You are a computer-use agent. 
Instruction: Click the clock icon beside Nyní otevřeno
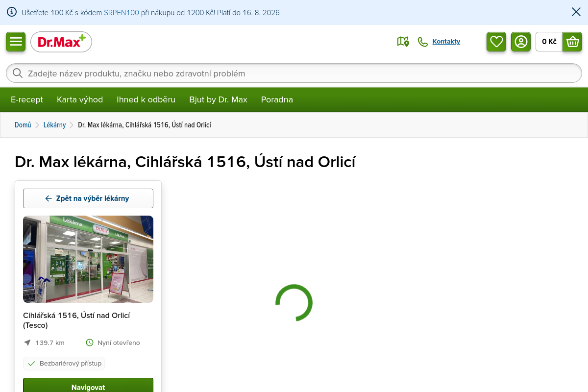90,343
